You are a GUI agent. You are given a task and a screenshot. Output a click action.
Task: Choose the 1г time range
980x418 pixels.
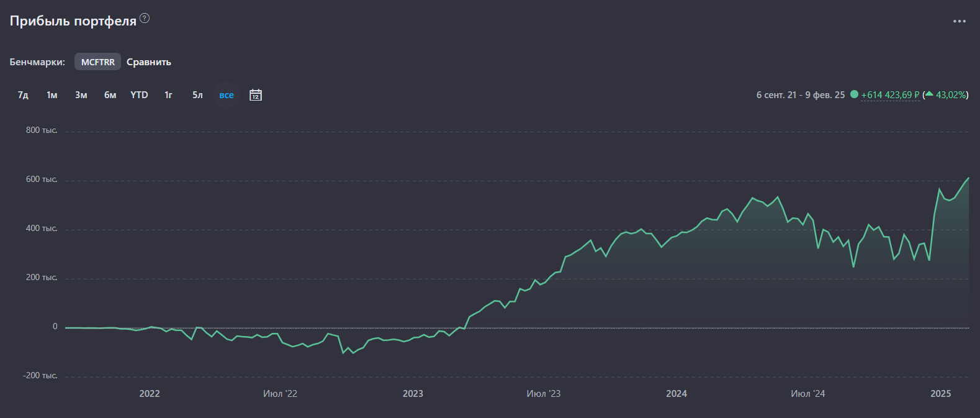click(168, 95)
